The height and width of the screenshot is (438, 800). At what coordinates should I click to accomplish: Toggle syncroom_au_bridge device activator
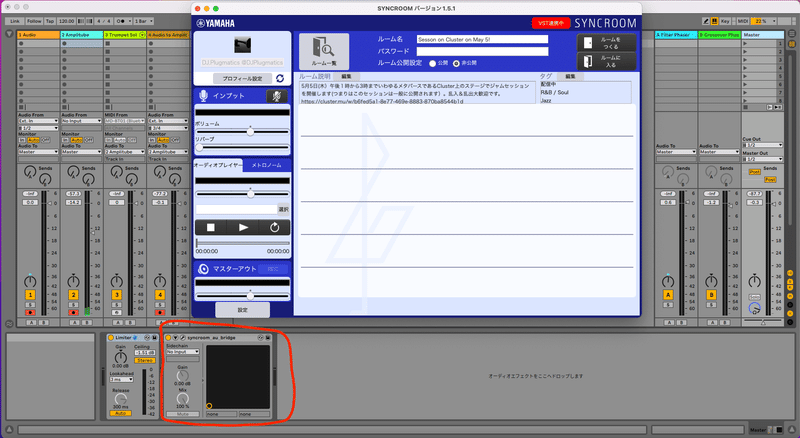click(x=168, y=337)
